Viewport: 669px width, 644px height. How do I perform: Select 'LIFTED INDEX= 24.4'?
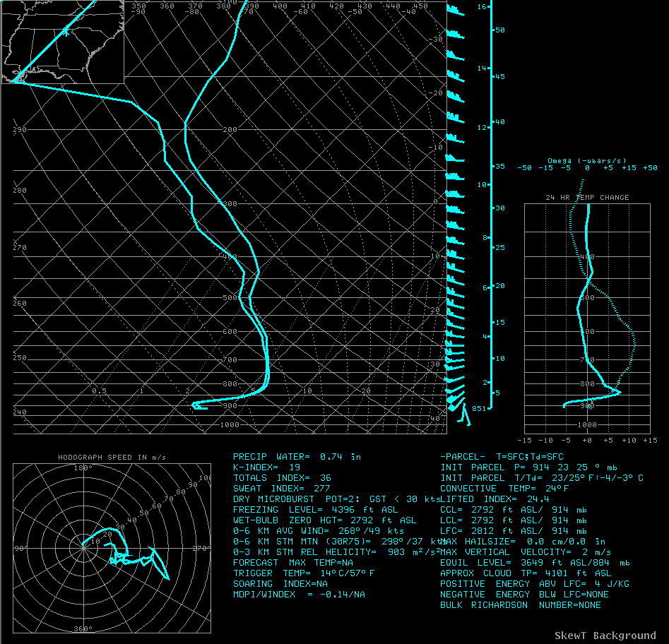click(x=495, y=499)
